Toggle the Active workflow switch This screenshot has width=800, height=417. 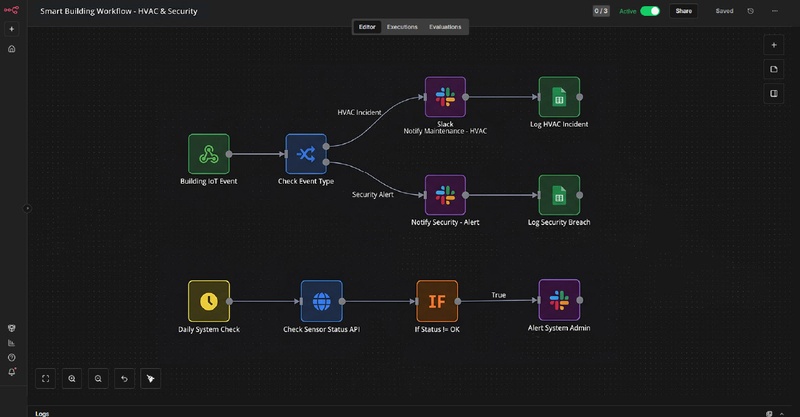tap(650, 11)
